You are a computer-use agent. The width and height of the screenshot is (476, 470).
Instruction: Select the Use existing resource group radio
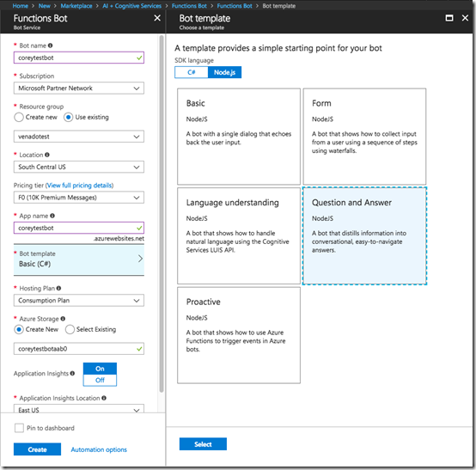68,117
